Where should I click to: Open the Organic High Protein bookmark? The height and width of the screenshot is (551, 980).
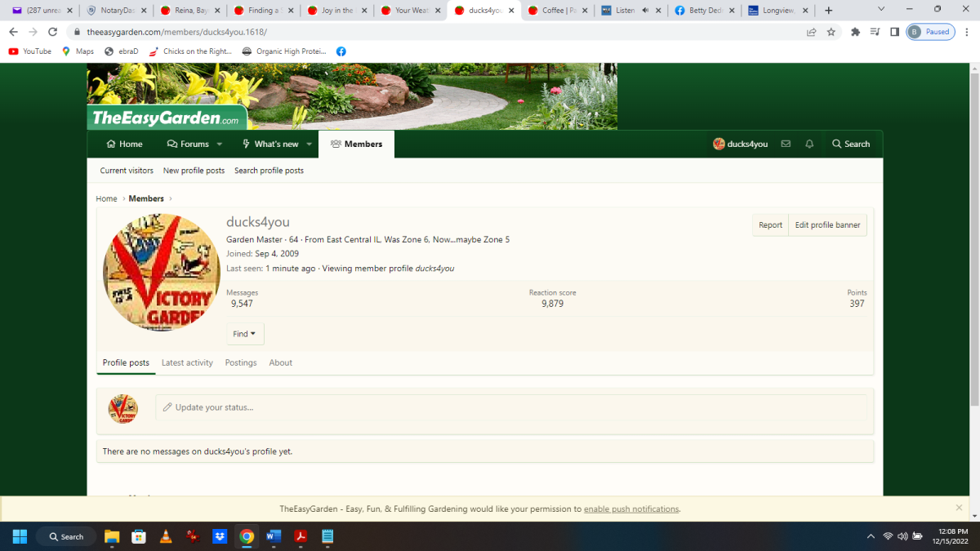pyautogui.click(x=284, y=51)
